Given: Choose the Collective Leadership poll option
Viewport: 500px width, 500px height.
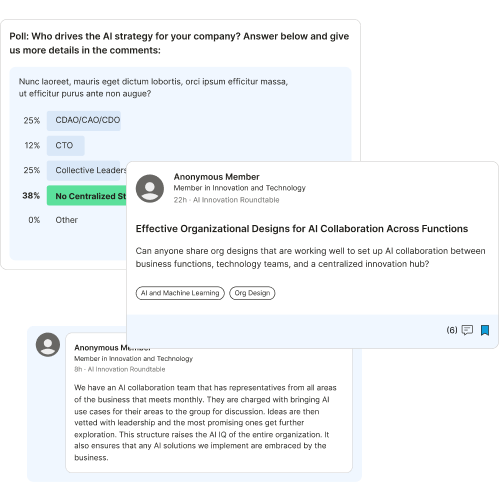Looking at the screenshot, I should coord(87,170).
